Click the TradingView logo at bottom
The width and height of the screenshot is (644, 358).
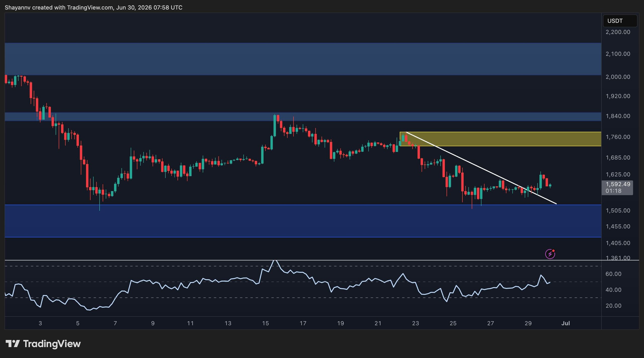(43, 344)
